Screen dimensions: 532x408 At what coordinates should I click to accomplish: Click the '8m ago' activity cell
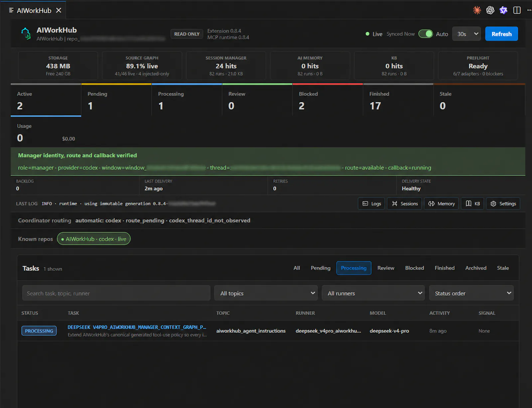tap(438, 331)
